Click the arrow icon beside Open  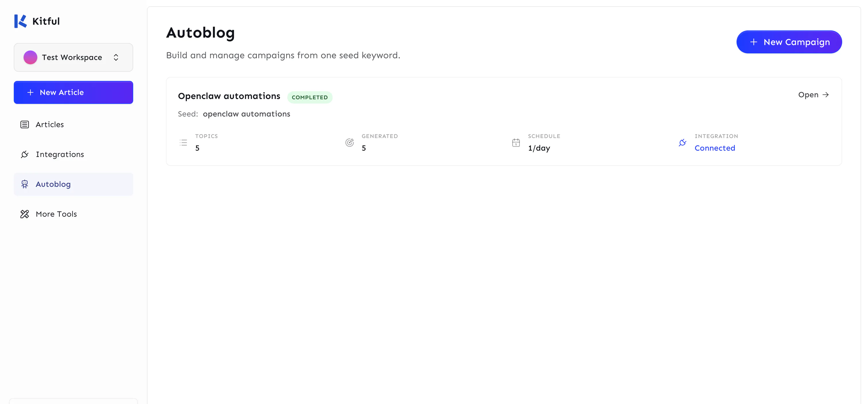click(x=826, y=95)
